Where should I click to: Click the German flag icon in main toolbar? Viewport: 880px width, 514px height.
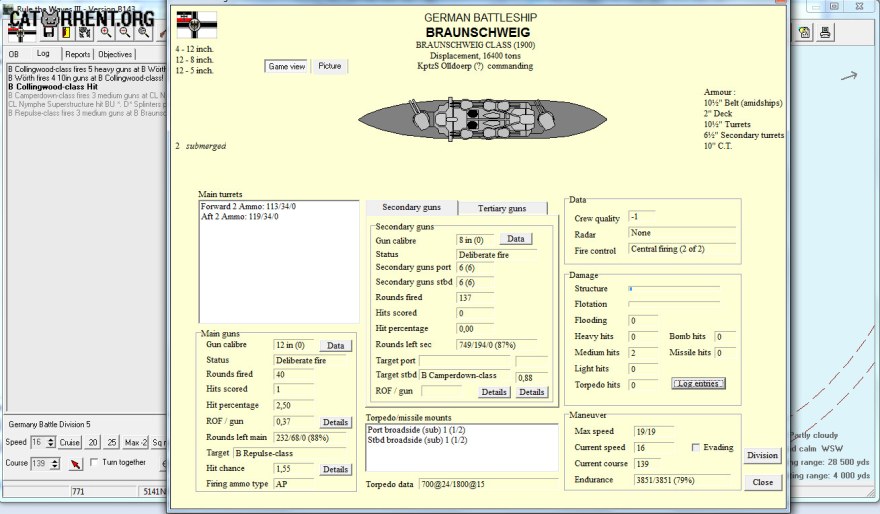pos(21,34)
